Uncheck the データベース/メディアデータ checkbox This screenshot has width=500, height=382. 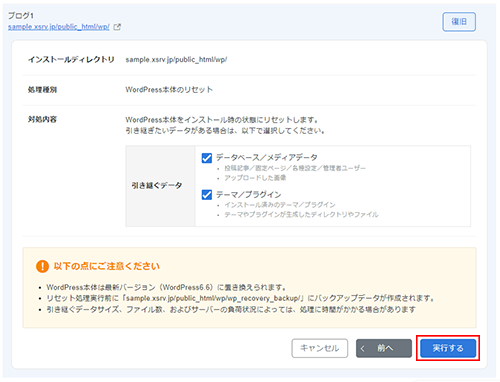click(207, 158)
